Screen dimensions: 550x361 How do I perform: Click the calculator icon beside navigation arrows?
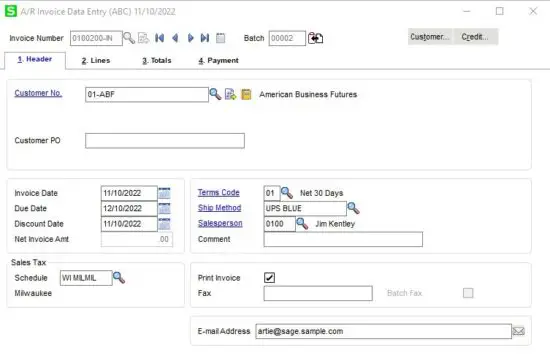coord(221,38)
